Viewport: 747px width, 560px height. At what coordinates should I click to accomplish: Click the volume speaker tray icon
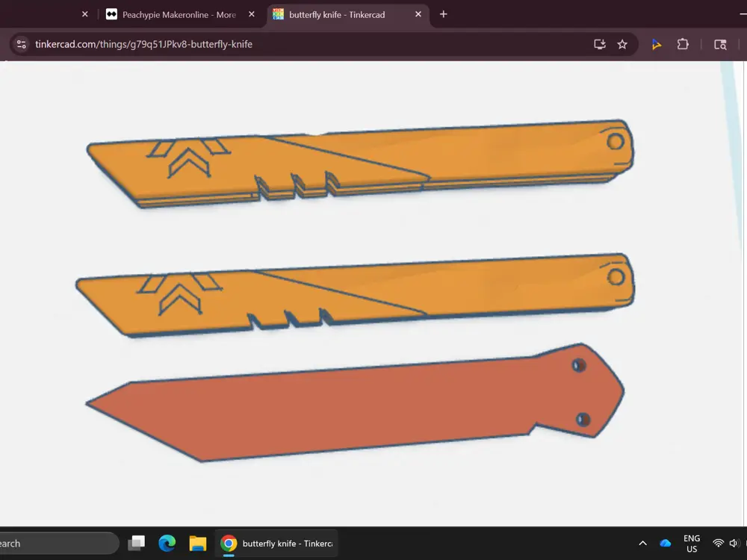(x=734, y=543)
